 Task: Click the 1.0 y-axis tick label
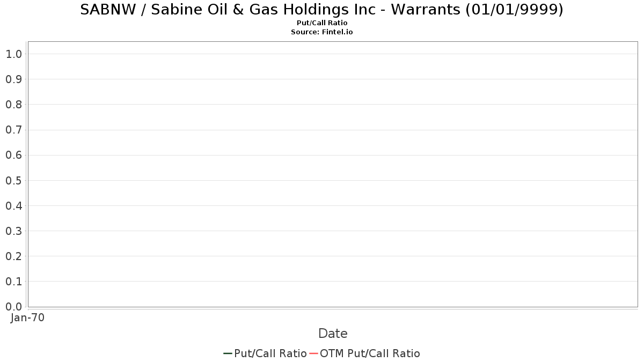(13, 54)
